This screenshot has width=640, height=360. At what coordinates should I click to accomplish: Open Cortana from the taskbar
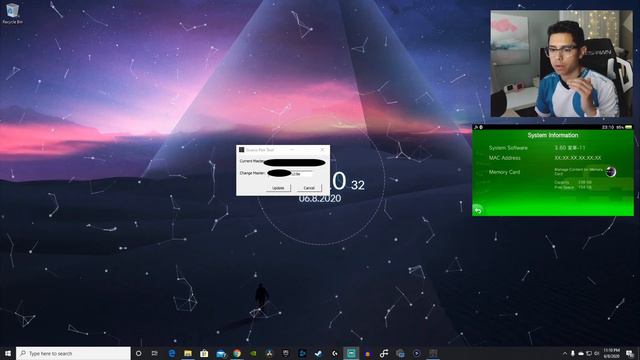(139, 353)
